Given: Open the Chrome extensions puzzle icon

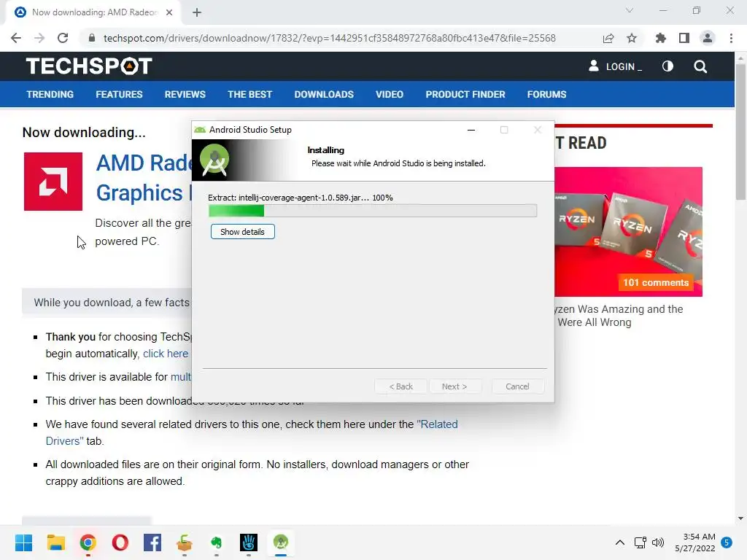Looking at the screenshot, I should pos(661,38).
